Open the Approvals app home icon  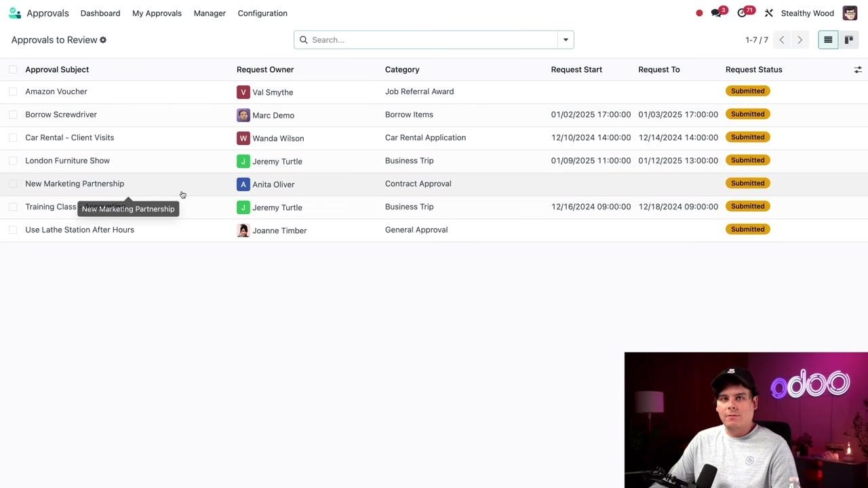coord(14,13)
